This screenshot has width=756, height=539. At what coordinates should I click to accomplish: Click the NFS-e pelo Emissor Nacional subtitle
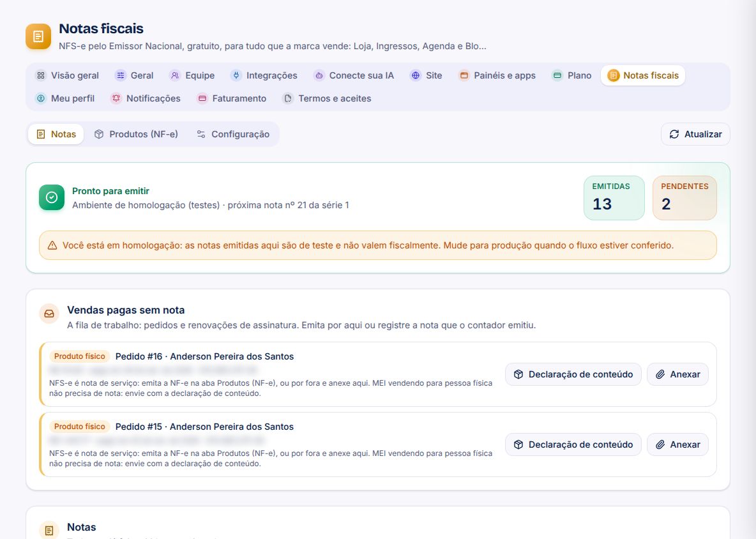[x=273, y=46]
